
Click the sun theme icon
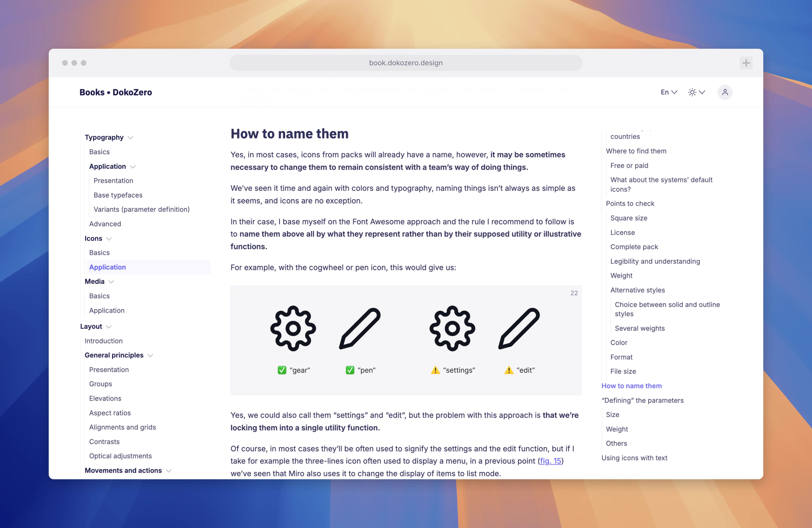tap(692, 92)
